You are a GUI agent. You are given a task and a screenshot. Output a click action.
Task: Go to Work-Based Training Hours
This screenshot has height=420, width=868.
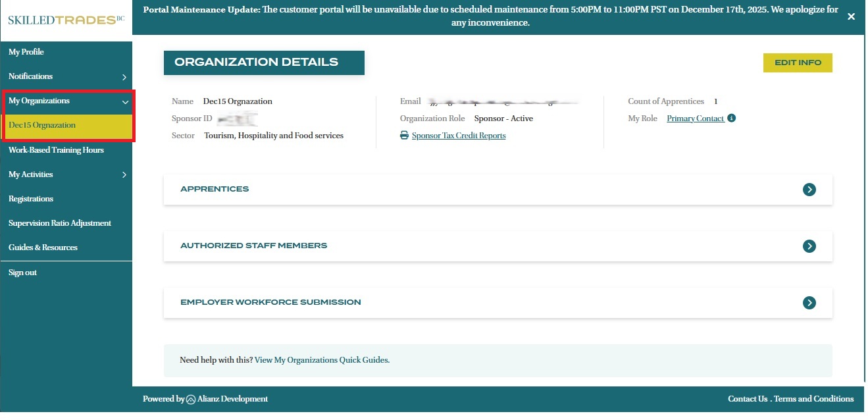pos(56,150)
